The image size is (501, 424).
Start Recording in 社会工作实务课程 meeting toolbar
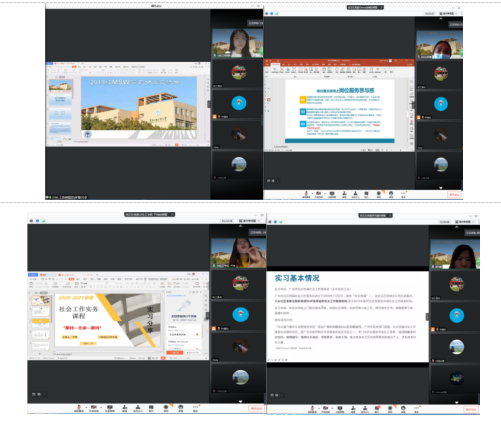pyautogui.click(x=166, y=408)
